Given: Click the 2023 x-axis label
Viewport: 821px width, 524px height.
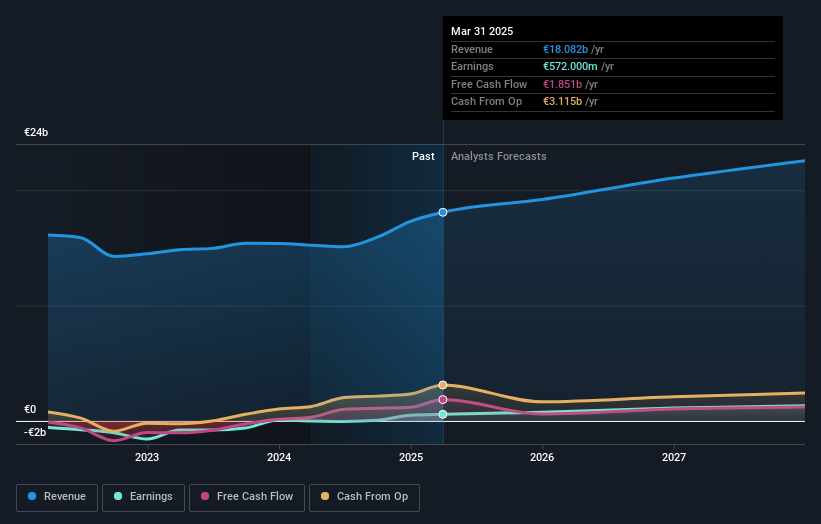Looking at the screenshot, I should 147,457.
